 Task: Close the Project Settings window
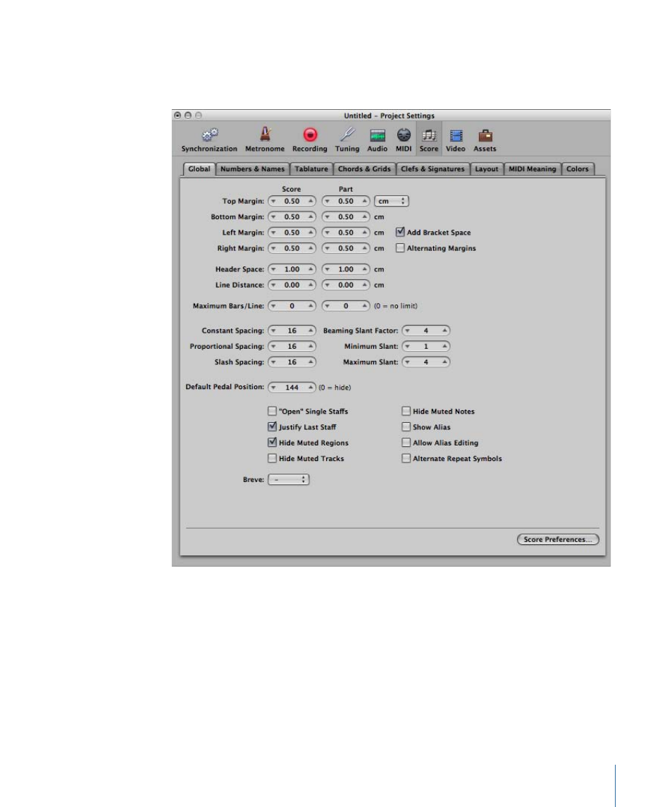pos(178,116)
